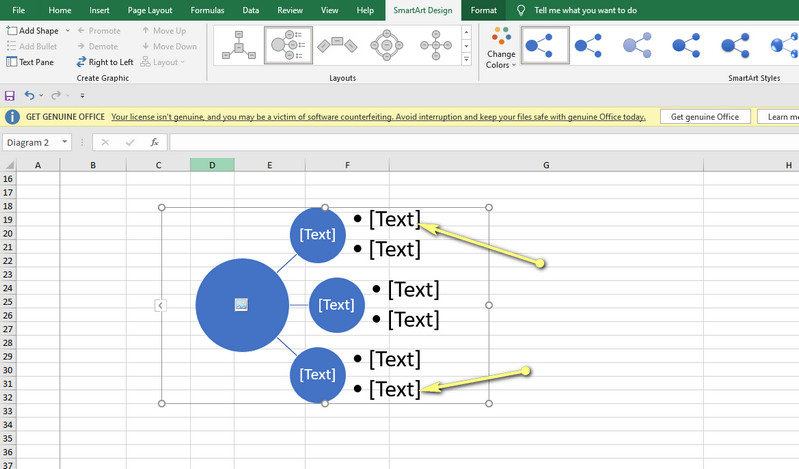Open the Help tab

tap(365, 10)
